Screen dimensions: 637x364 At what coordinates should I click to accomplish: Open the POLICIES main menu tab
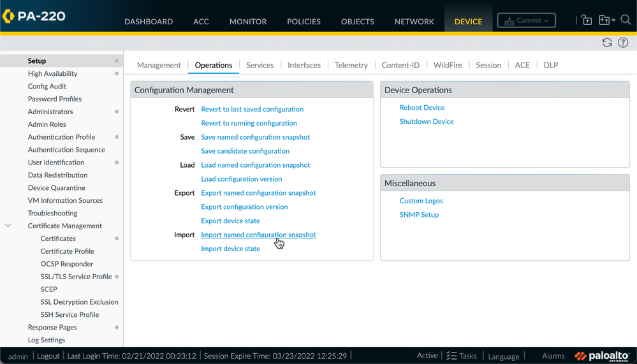click(x=304, y=21)
